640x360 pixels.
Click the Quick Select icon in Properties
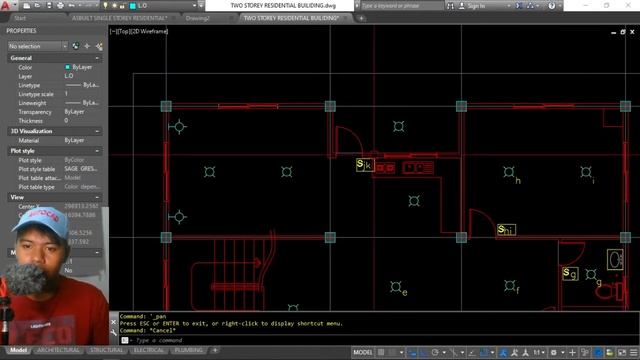tap(99, 47)
